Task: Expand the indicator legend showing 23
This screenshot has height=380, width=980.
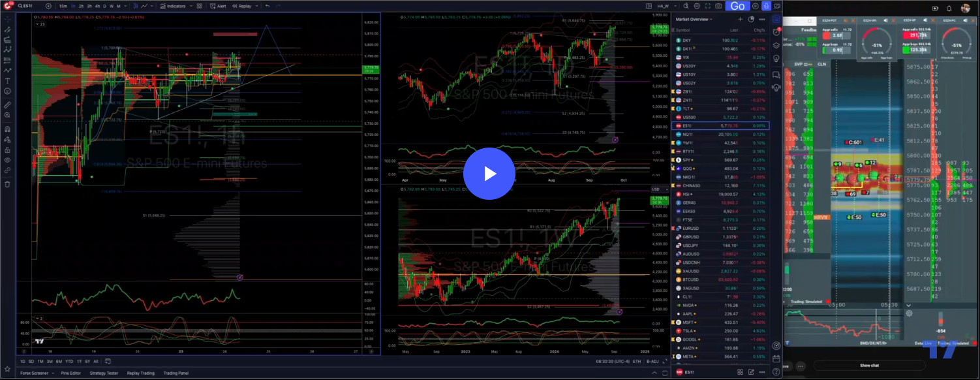Action: (40, 24)
